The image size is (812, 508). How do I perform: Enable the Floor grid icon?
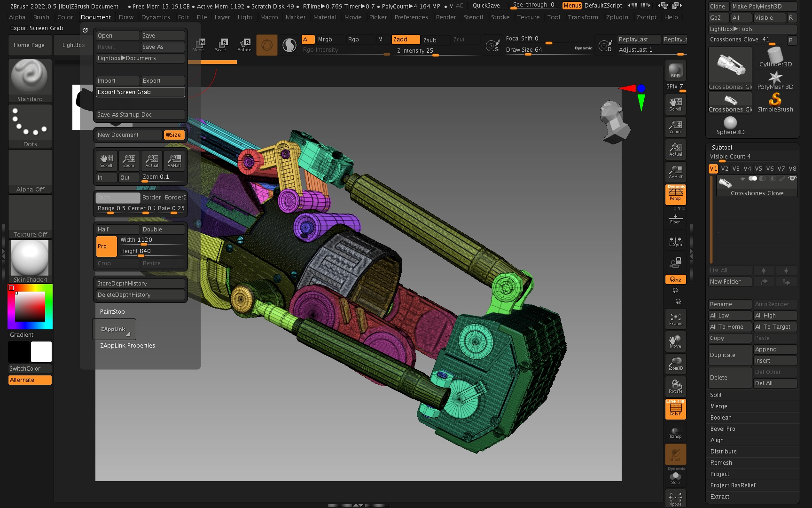tap(675, 218)
